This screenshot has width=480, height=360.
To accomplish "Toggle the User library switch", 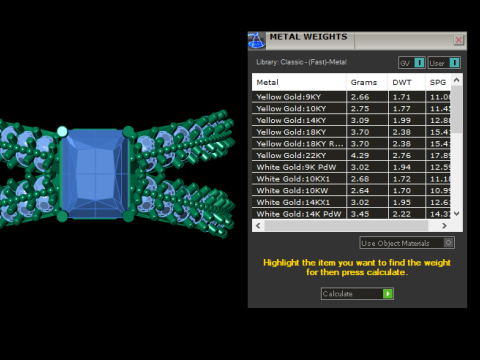I will tap(444, 63).
